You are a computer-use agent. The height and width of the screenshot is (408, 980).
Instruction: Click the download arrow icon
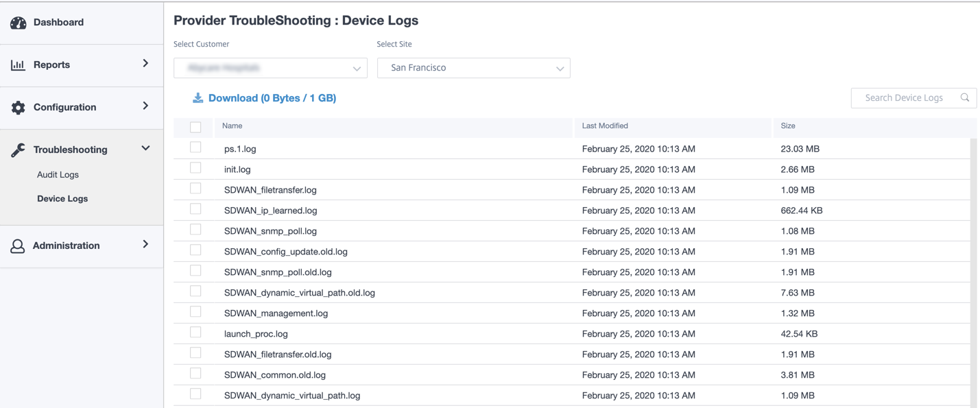198,98
